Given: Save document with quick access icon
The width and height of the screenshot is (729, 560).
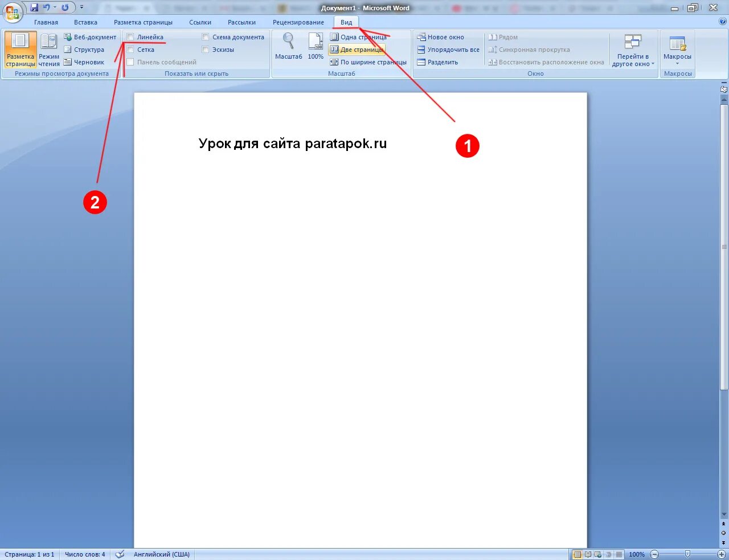Looking at the screenshot, I should 34,7.
